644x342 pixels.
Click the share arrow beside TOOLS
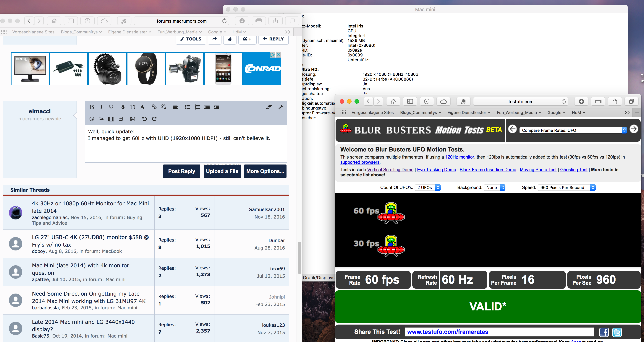[x=214, y=39]
